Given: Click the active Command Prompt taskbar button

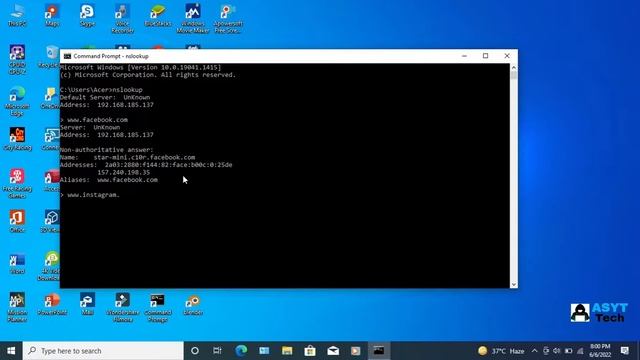Looking at the screenshot, I should (379, 351).
